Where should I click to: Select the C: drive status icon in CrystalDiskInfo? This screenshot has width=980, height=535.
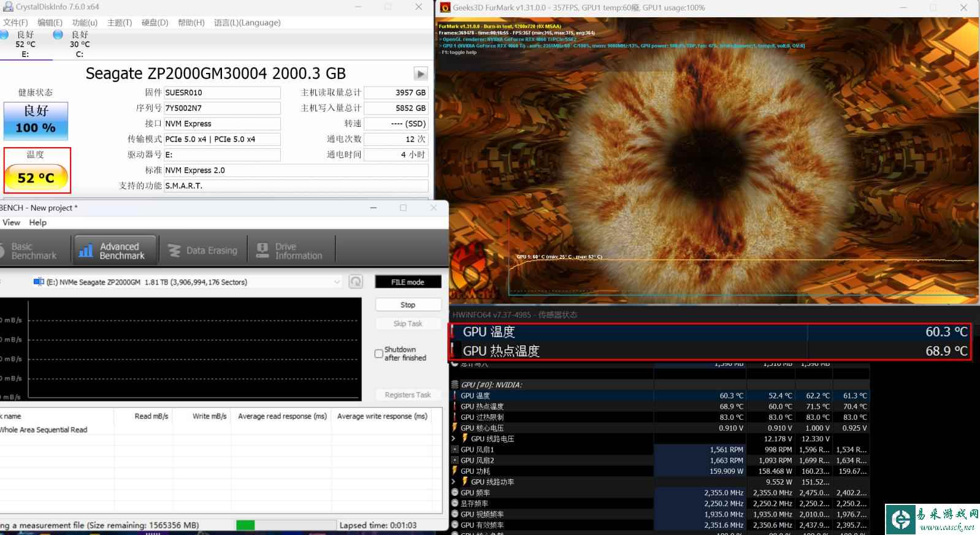coord(58,35)
